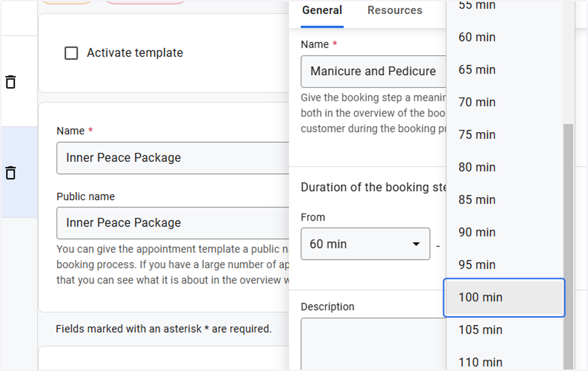Click the 'Fields marked with an asterisk' note
This screenshot has height=371, width=588.
click(x=164, y=329)
